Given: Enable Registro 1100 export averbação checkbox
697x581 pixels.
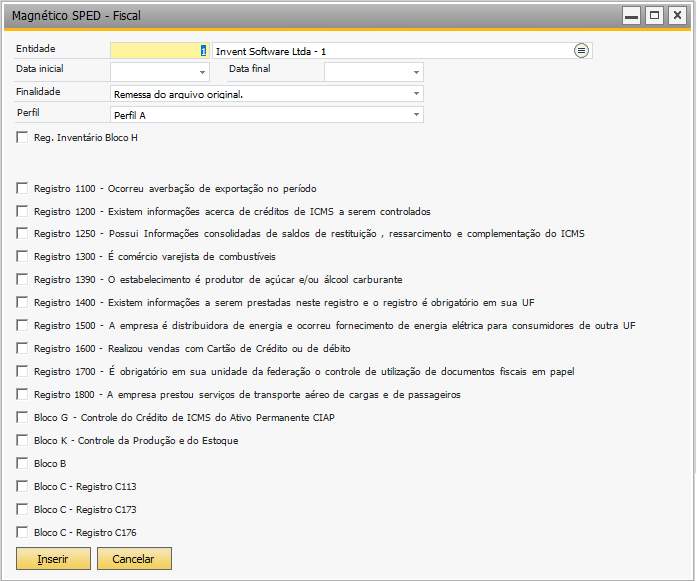Looking at the screenshot, I should [x=22, y=188].
